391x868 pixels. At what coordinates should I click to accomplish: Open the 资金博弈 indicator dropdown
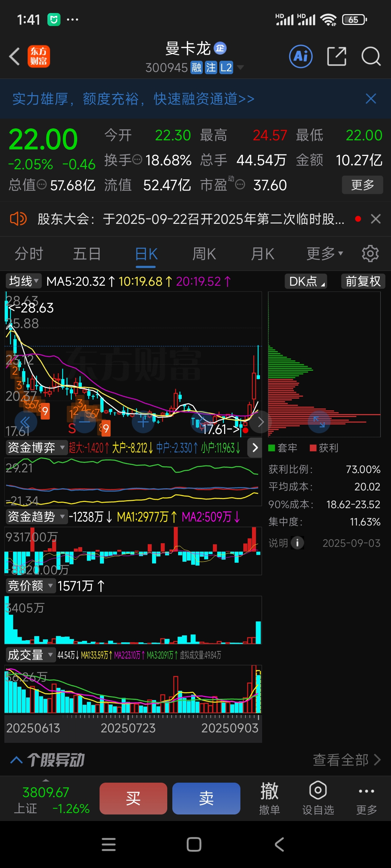point(36,447)
